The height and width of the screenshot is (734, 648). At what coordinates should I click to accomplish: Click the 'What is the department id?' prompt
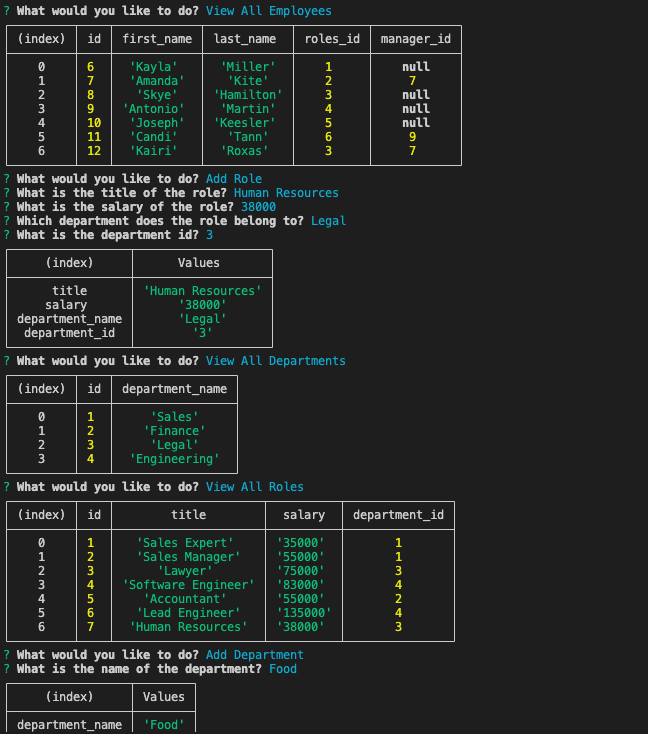(x=108, y=235)
